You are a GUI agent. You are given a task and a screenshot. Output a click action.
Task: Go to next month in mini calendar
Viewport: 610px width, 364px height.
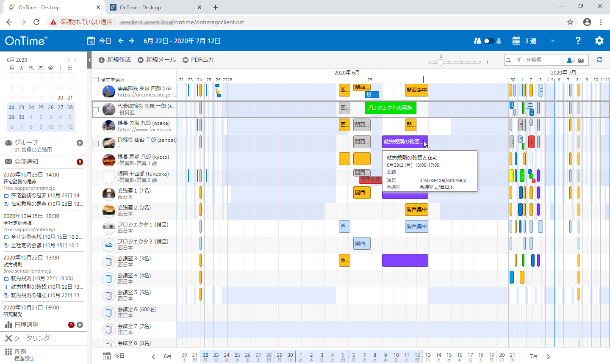point(75,60)
